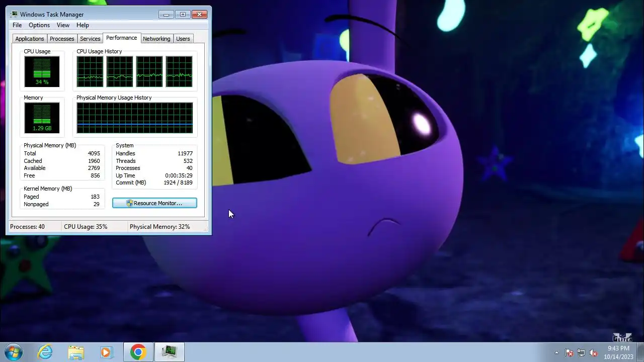Click the Resource Monitor button
The image size is (644, 362).
click(154, 203)
